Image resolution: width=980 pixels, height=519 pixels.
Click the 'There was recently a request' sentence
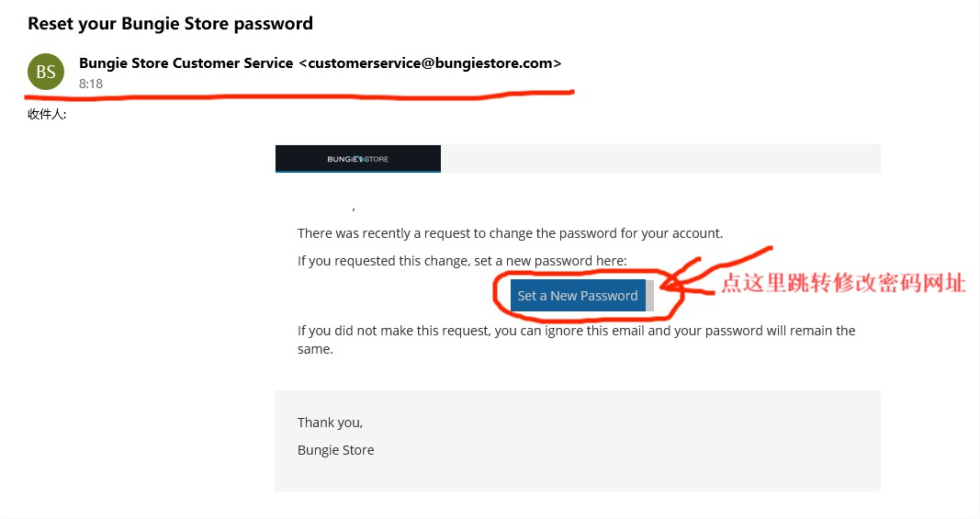pyautogui.click(x=510, y=233)
